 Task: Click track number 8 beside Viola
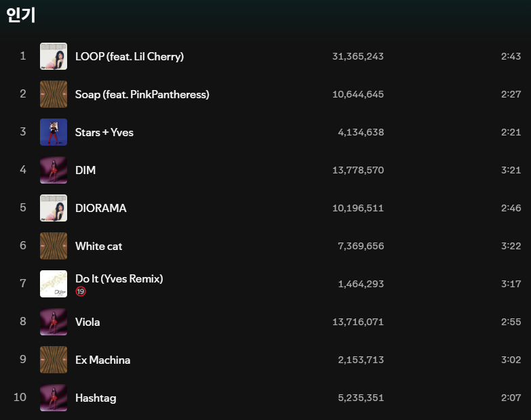click(x=23, y=322)
